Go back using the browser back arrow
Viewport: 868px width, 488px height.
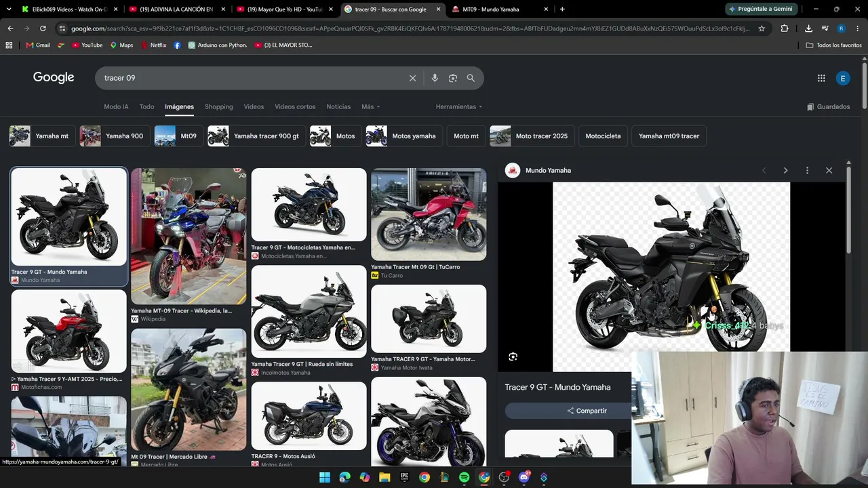pos(10,28)
